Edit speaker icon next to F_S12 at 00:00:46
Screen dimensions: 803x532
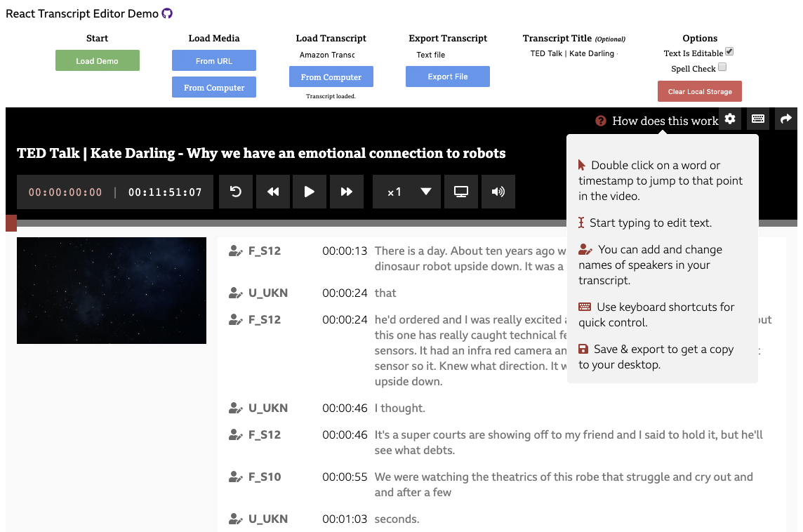(236, 434)
